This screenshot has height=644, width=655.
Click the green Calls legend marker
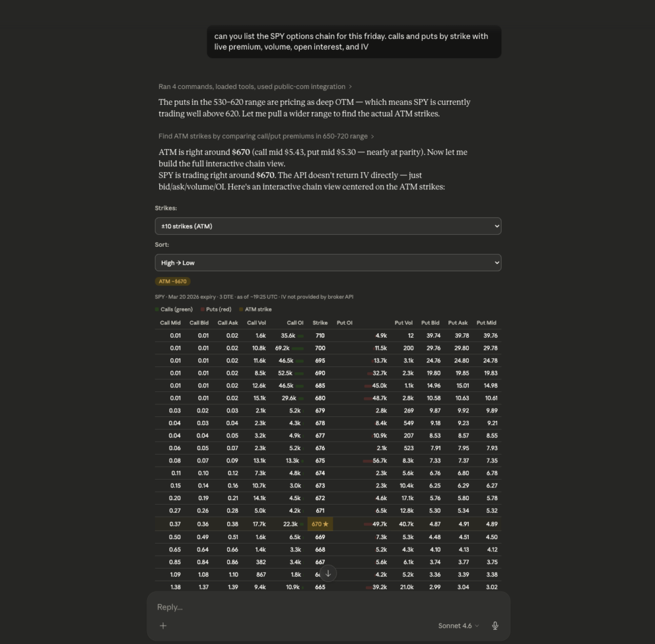157,310
